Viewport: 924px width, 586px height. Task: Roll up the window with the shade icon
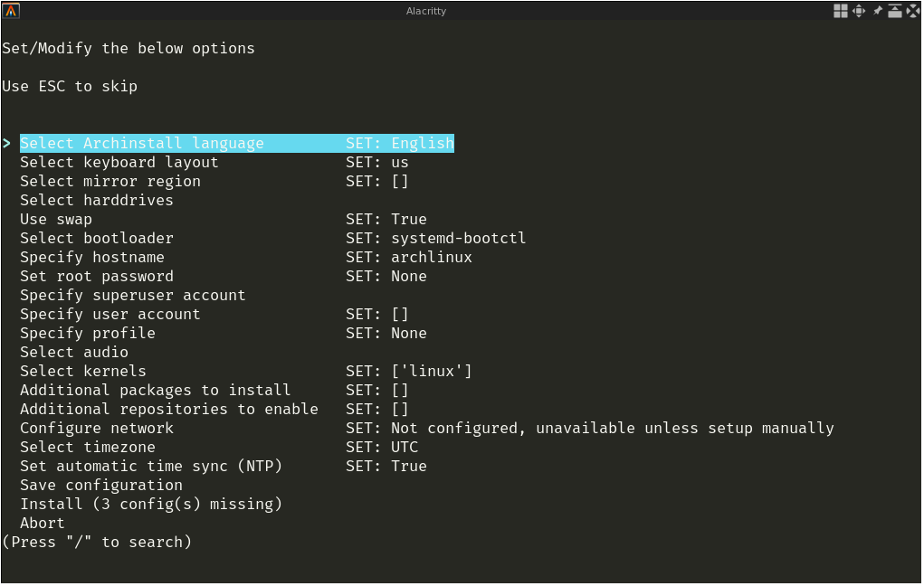pyautogui.click(x=894, y=11)
